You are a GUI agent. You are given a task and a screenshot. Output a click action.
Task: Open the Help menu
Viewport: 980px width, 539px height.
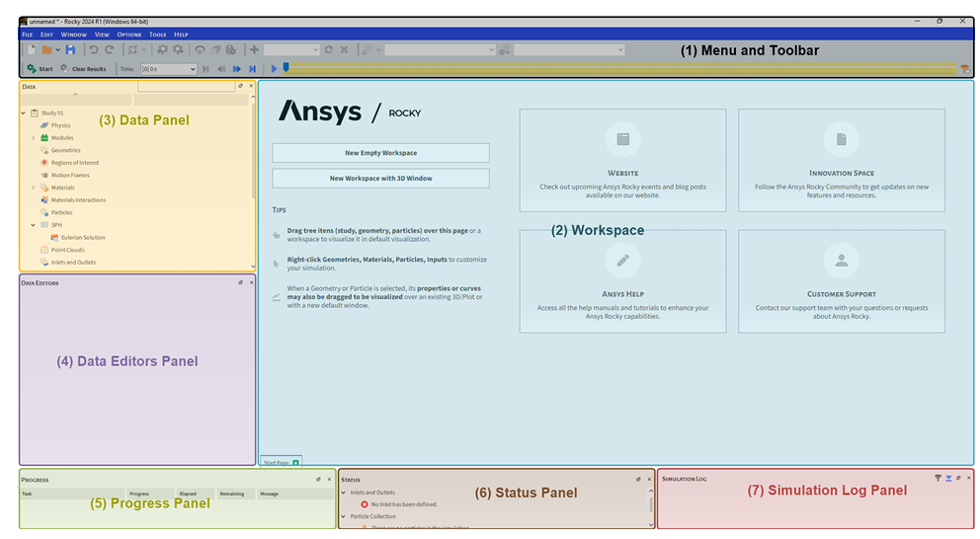tap(181, 35)
